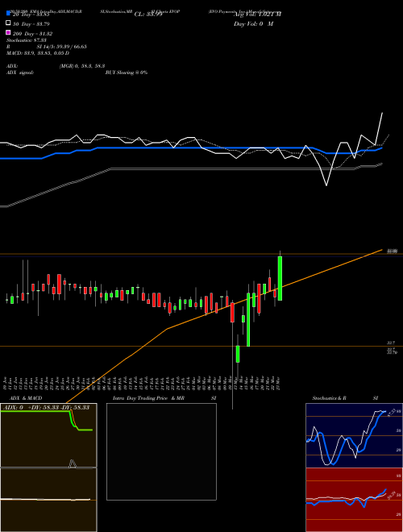
Task: Click the 32.7 price level label
Action: click(x=391, y=343)
